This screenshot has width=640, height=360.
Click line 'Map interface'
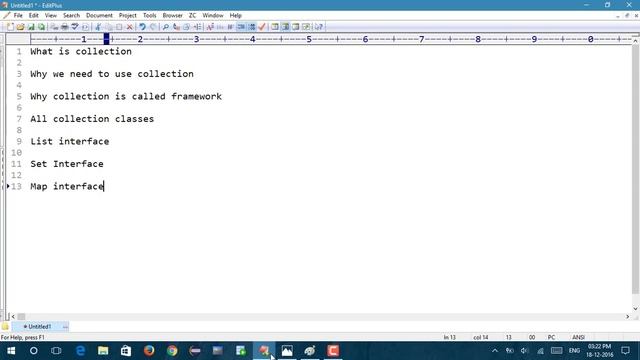[x=67, y=186]
